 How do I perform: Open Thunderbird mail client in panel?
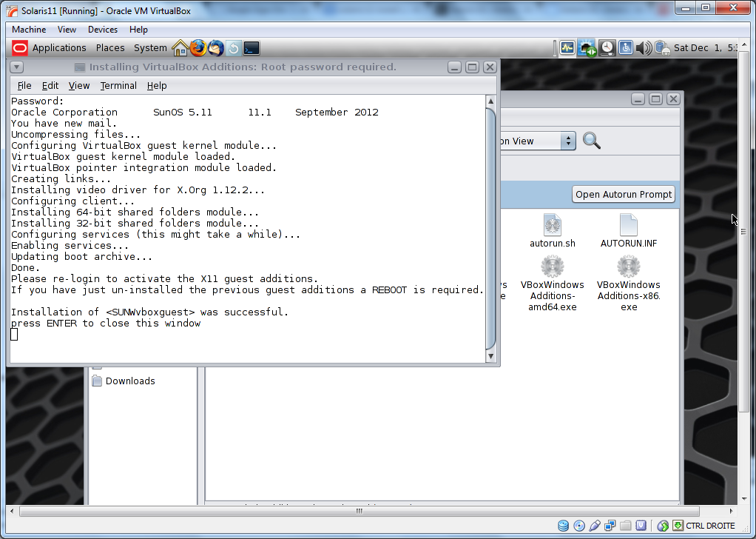pyautogui.click(x=215, y=48)
